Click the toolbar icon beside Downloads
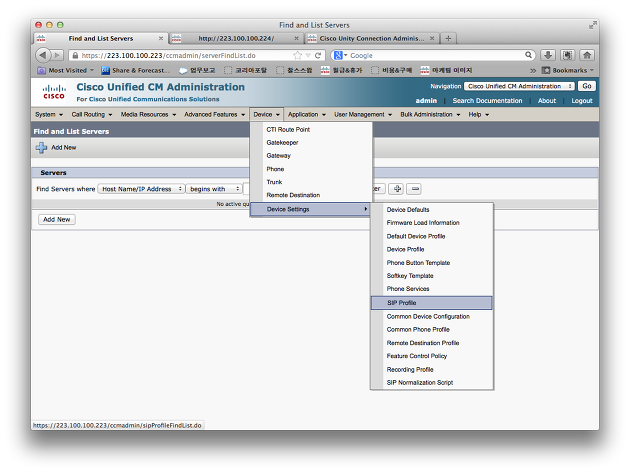Screen dimensions: 630x473 (x=567, y=55)
